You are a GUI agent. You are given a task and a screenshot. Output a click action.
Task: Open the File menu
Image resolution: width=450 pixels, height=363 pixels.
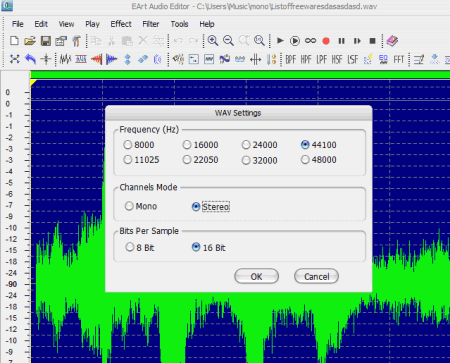(x=18, y=24)
